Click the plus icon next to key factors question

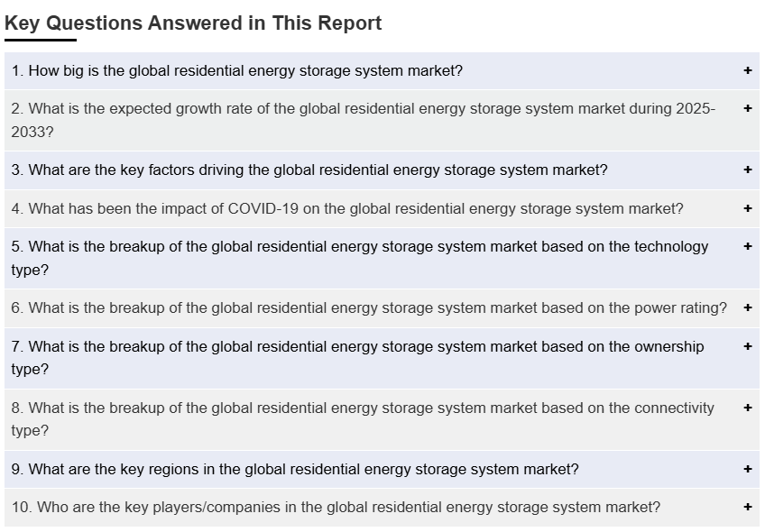tap(747, 170)
